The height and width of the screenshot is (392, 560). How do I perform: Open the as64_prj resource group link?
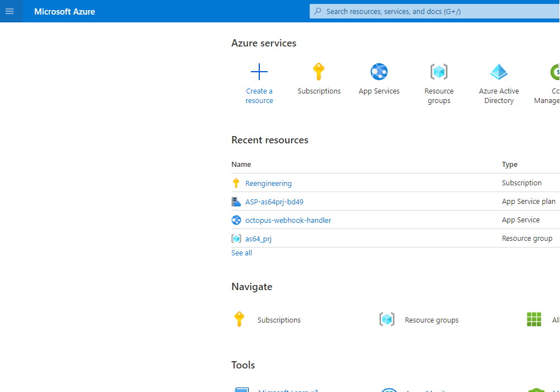[x=258, y=239]
